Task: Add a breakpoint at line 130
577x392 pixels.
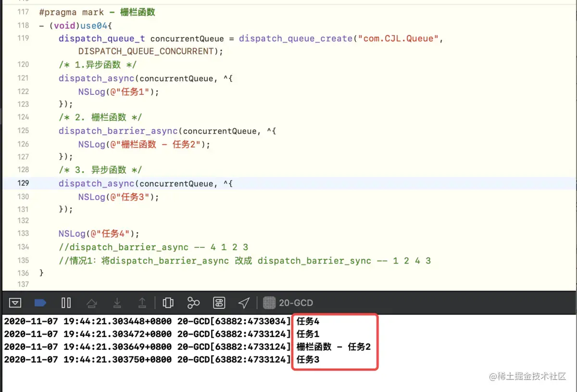Action: (x=23, y=196)
